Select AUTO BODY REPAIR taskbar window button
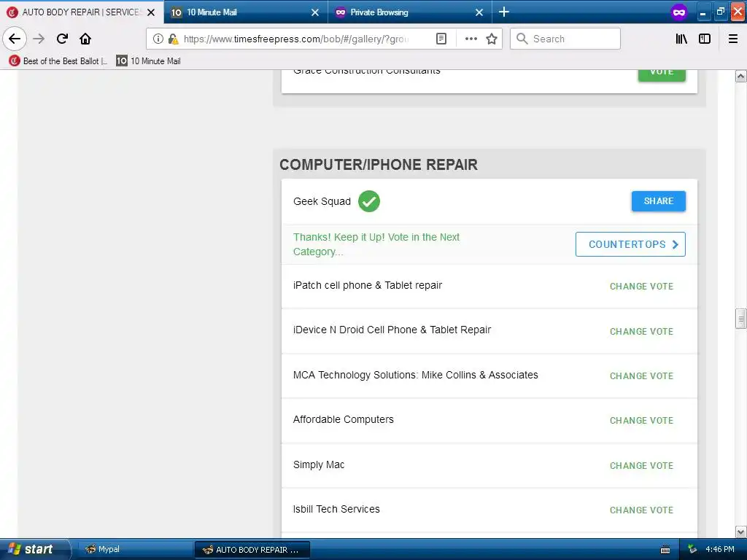This screenshot has height=560, width=747. [x=252, y=550]
